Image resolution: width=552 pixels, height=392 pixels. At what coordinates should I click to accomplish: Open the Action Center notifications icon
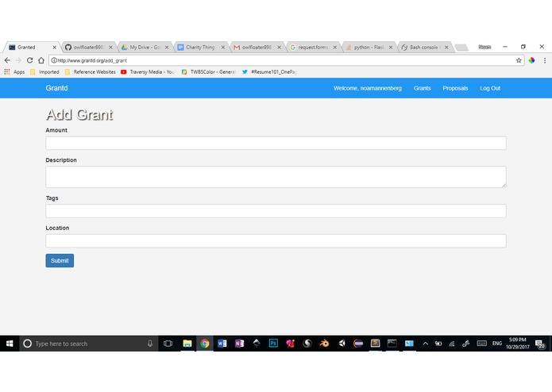540,344
